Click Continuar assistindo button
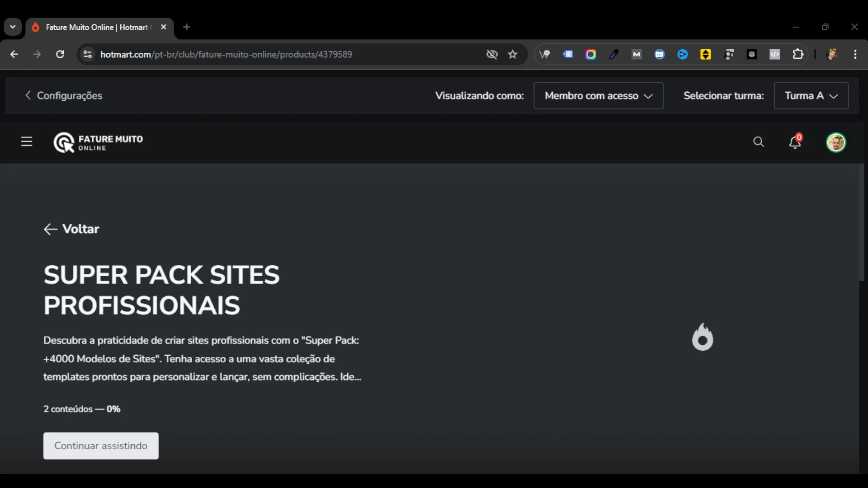This screenshot has width=868, height=488. pyautogui.click(x=101, y=446)
